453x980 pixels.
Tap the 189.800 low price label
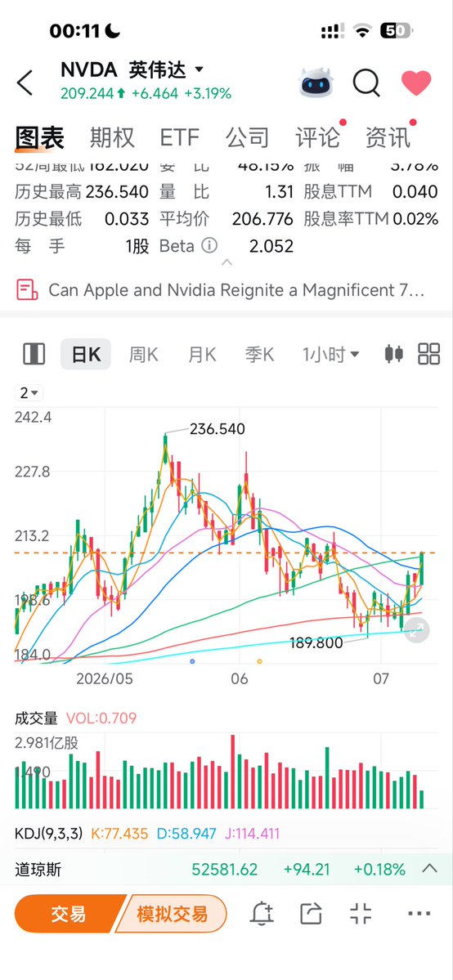click(316, 642)
